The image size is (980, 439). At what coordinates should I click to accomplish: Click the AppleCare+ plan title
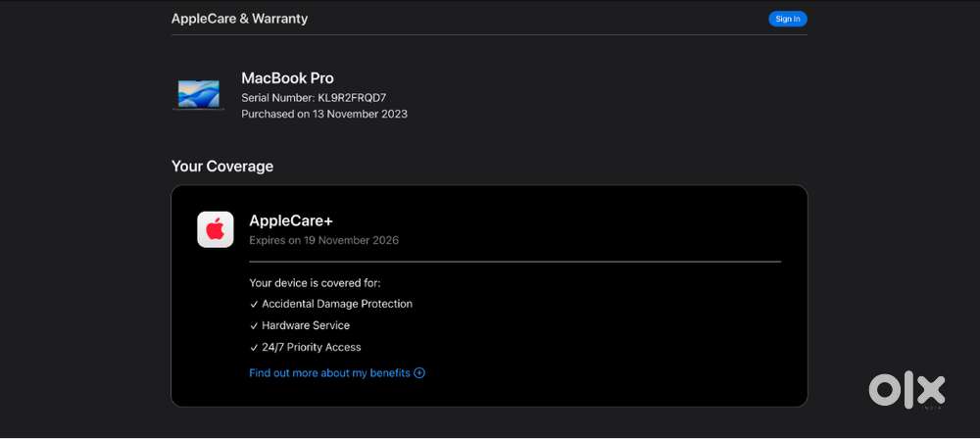point(291,220)
